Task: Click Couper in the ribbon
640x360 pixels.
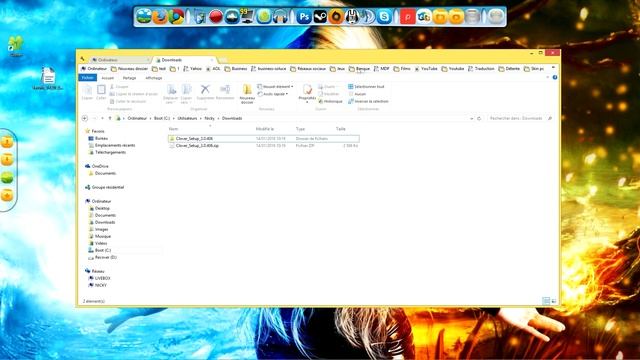Action: 119,87
